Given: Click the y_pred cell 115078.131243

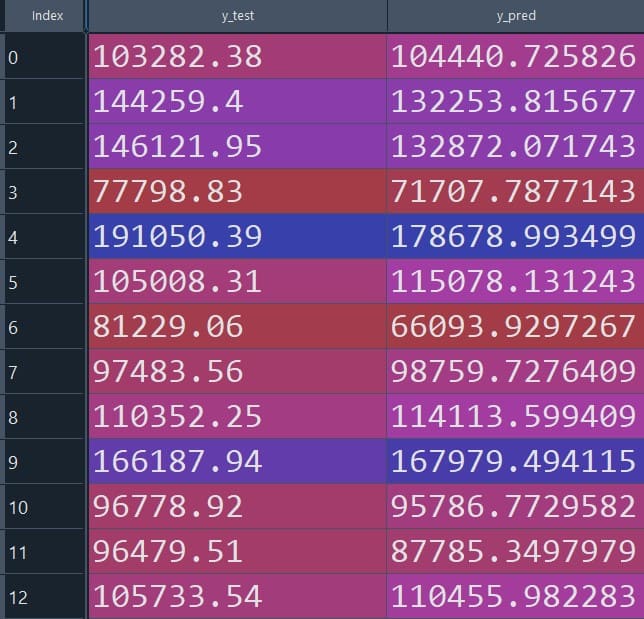Looking at the screenshot, I should tap(515, 282).
